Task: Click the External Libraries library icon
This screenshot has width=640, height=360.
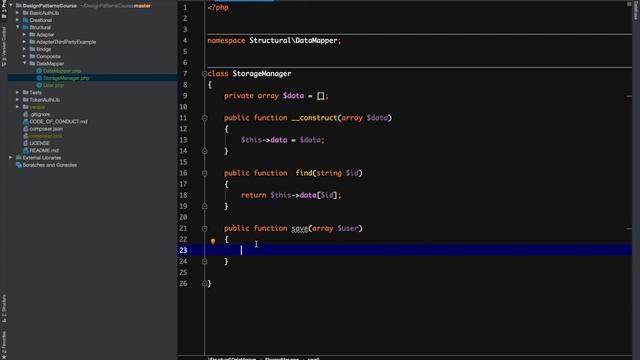Action: click(19, 158)
